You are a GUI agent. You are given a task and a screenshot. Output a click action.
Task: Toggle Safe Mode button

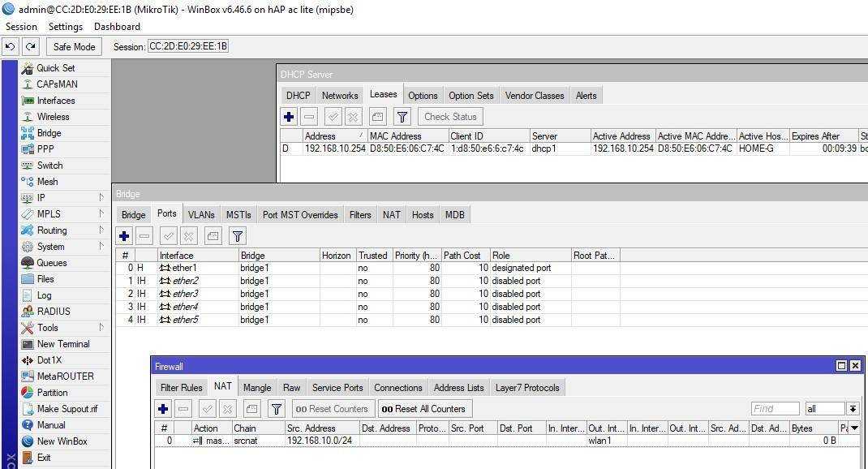pos(74,47)
